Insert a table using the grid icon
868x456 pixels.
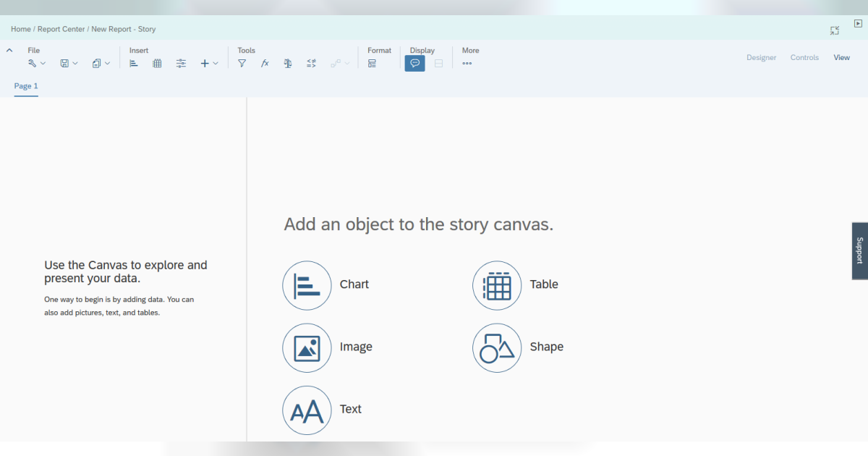pyautogui.click(x=157, y=63)
